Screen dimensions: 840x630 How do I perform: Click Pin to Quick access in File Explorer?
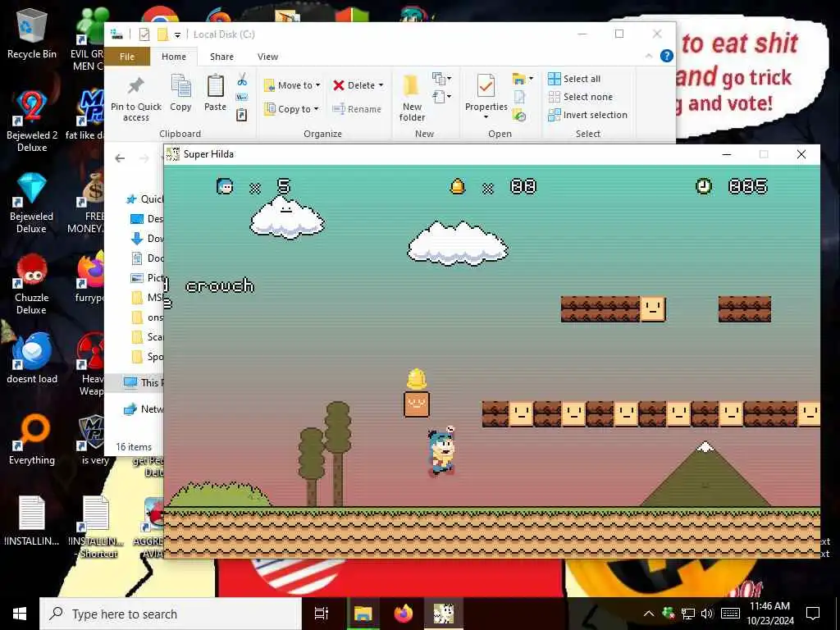tap(135, 99)
